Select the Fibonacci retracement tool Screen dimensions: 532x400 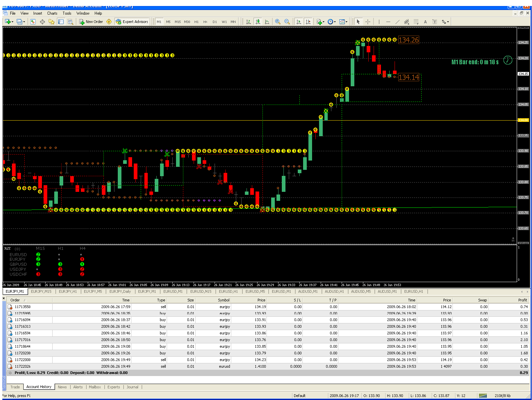pos(416,22)
